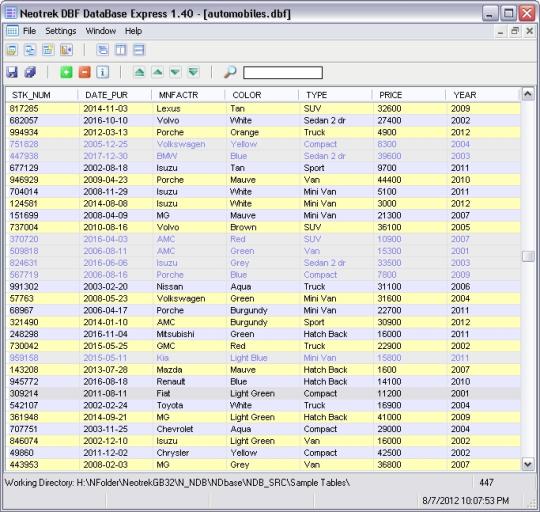Viewport: 540px width, 512px height.
Task: Click the Mazda manufacturer cell
Action: click(169, 370)
